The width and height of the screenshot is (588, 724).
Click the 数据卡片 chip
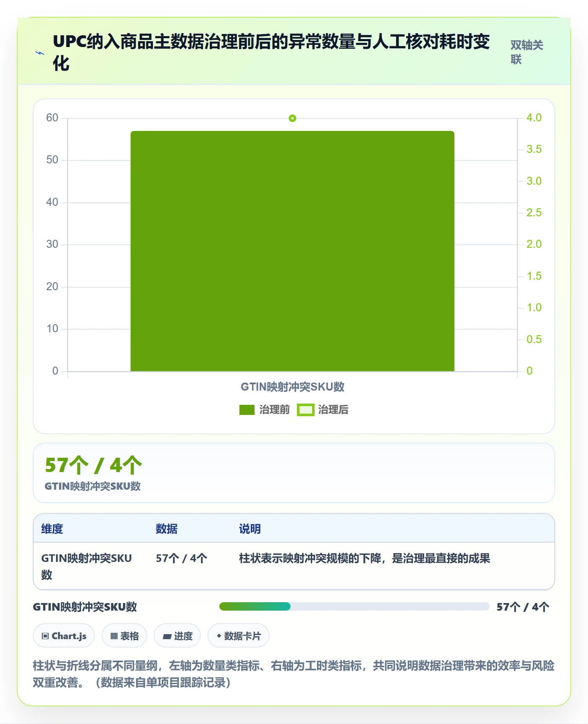(239, 636)
